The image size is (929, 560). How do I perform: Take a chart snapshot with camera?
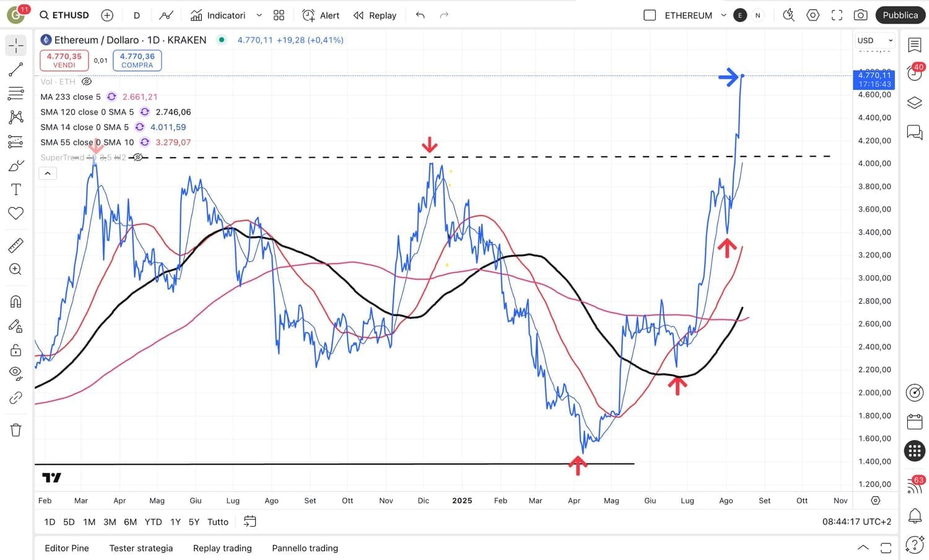tap(861, 15)
